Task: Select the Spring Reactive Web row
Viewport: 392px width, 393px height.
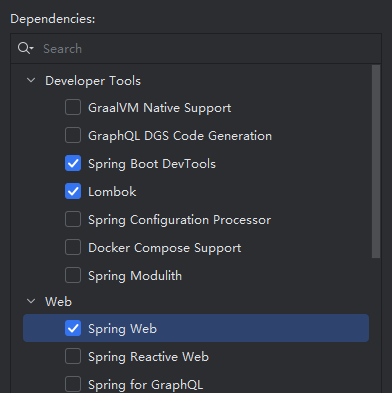Action: click(x=196, y=356)
